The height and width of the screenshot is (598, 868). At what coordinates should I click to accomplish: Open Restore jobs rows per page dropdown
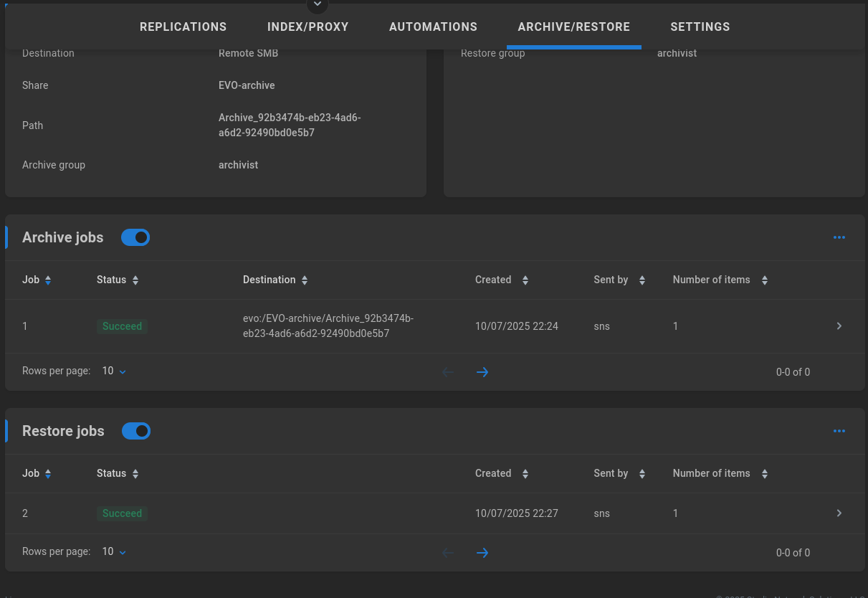pos(114,552)
